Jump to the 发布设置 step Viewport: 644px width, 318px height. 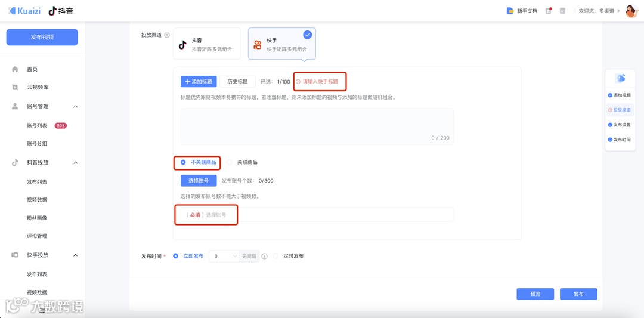coord(622,125)
